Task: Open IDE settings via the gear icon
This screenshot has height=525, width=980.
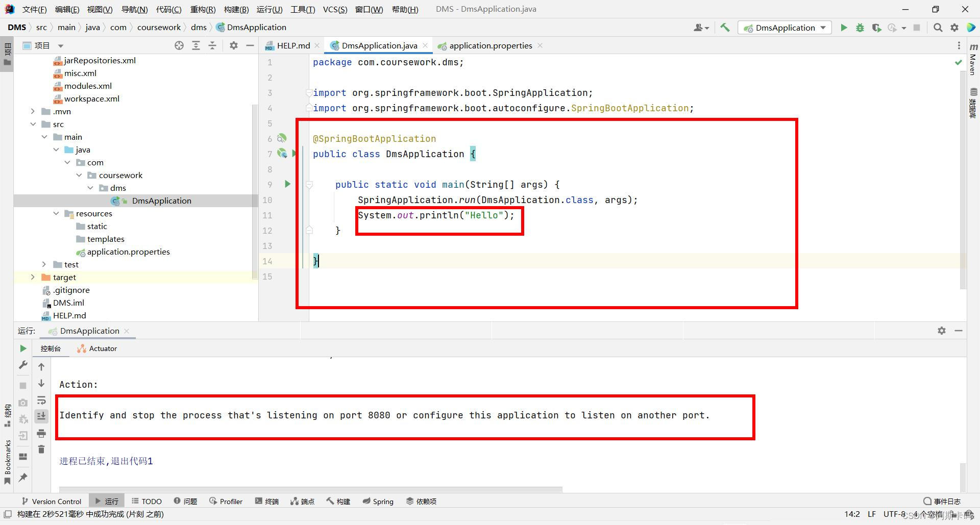Action: click(x=954, y=28)
